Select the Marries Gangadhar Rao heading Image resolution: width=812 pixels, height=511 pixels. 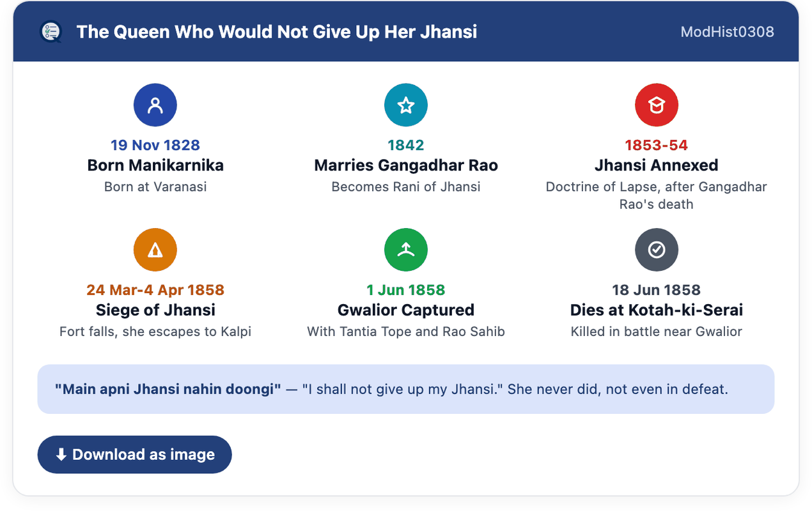point(406,165)
